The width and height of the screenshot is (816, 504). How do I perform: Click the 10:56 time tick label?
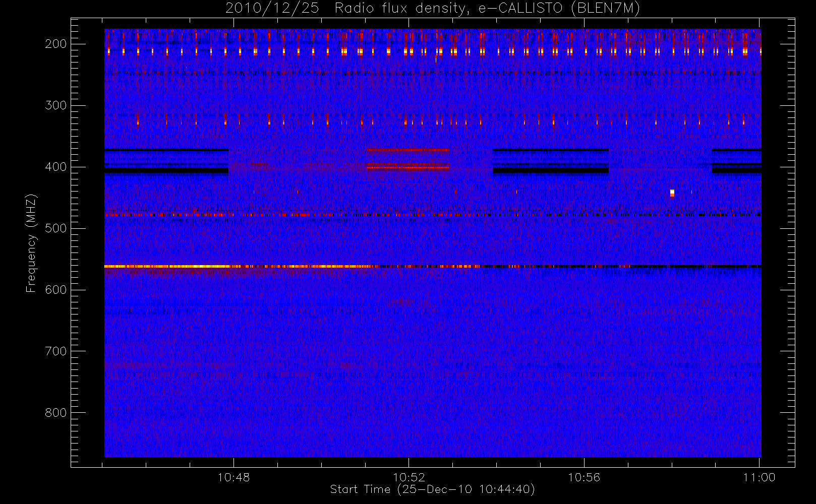pos(584,477)
